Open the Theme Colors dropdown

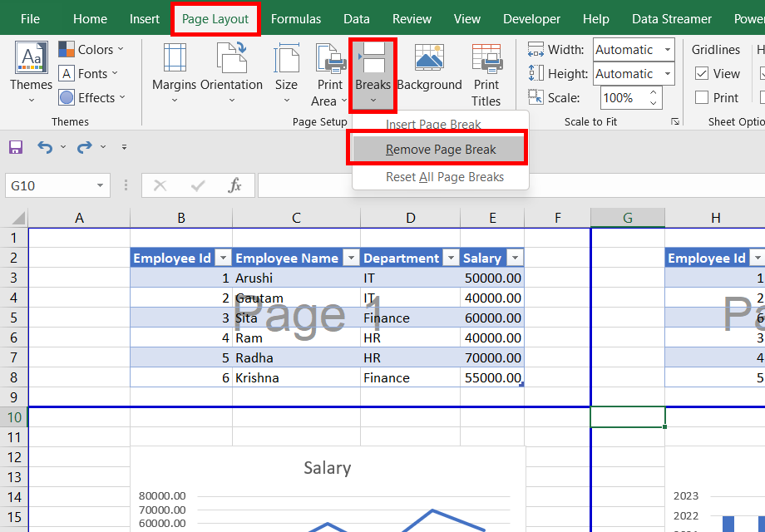click(x=91, y=50)
